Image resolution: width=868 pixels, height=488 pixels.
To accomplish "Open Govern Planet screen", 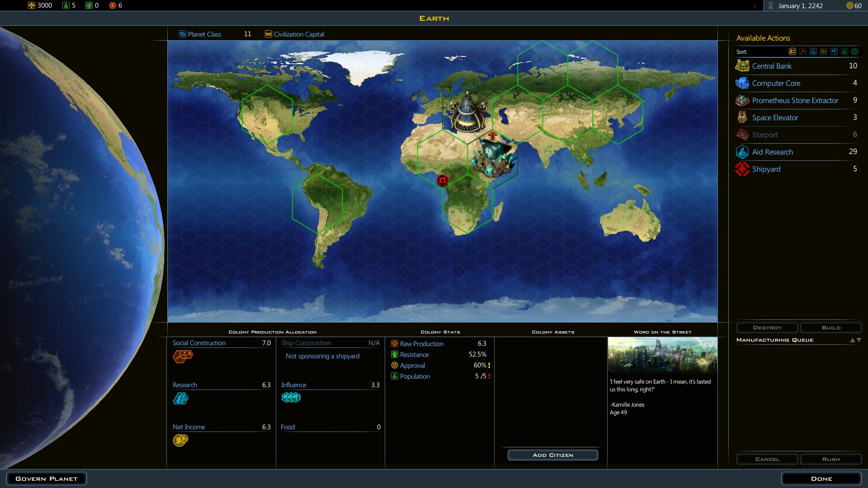I will tap(47, 479).
